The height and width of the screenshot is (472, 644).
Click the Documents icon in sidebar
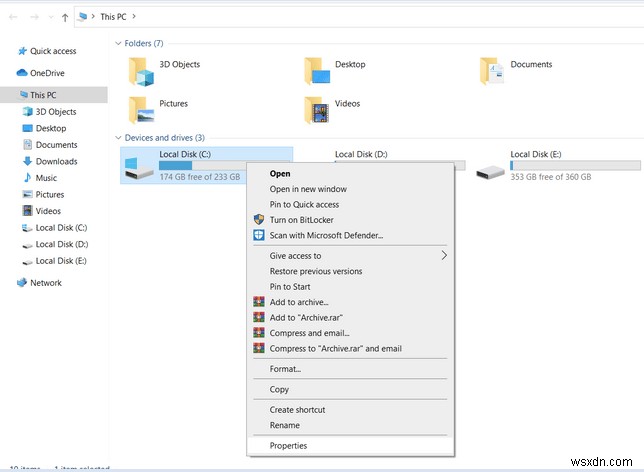point(28,145)
